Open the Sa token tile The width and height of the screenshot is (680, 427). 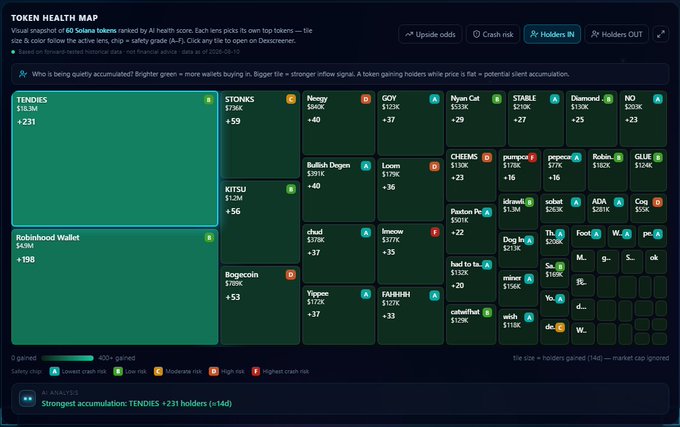coord(555,273)
